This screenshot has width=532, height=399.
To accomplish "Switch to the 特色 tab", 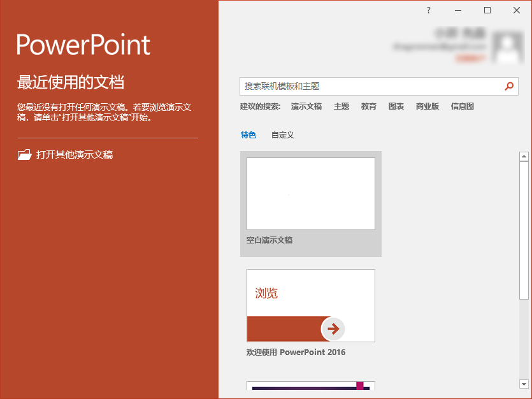I will point(248,134).
